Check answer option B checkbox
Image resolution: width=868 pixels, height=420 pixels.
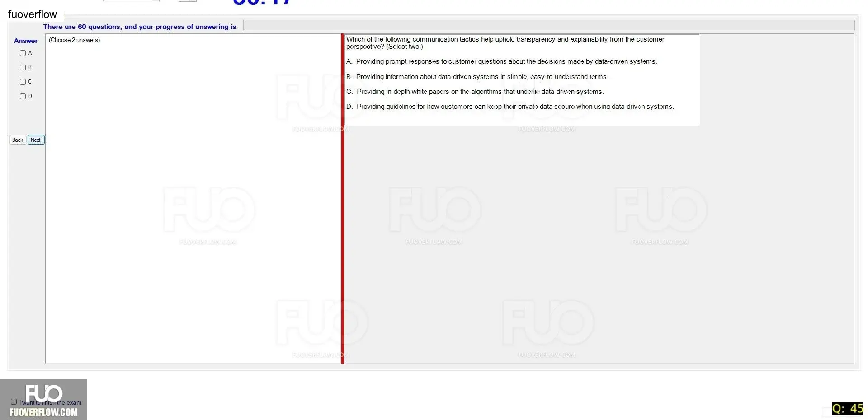(23, 67)
